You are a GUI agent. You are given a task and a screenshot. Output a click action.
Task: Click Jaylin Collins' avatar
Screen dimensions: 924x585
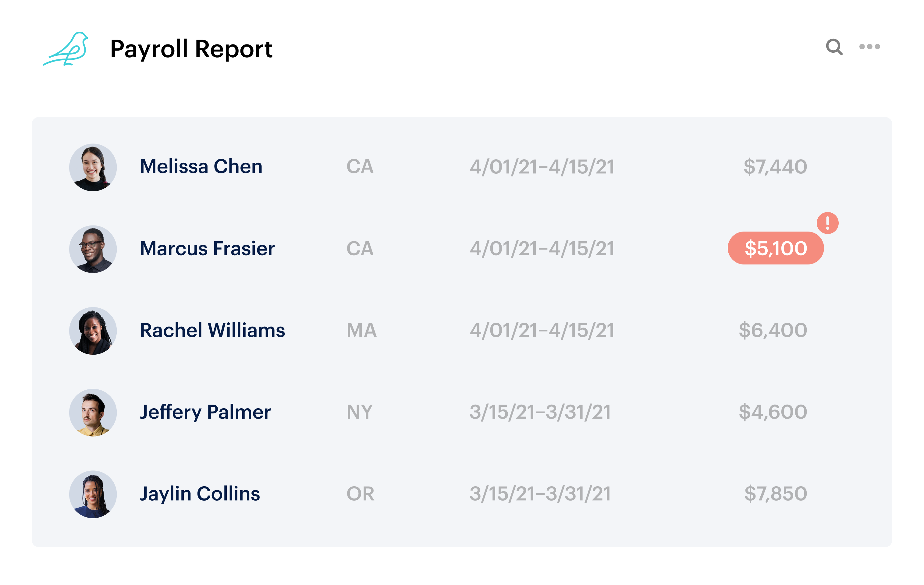pyautogui.click(x=93, y=494)
